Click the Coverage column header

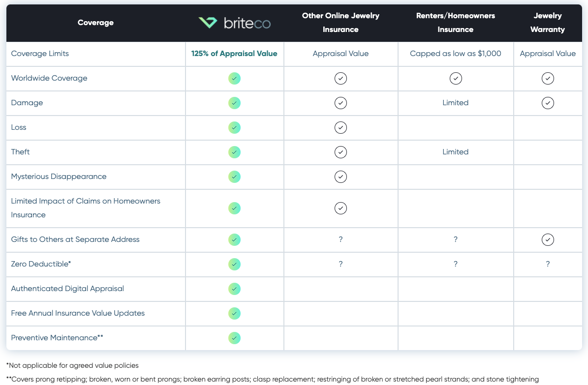pos(95,23)
